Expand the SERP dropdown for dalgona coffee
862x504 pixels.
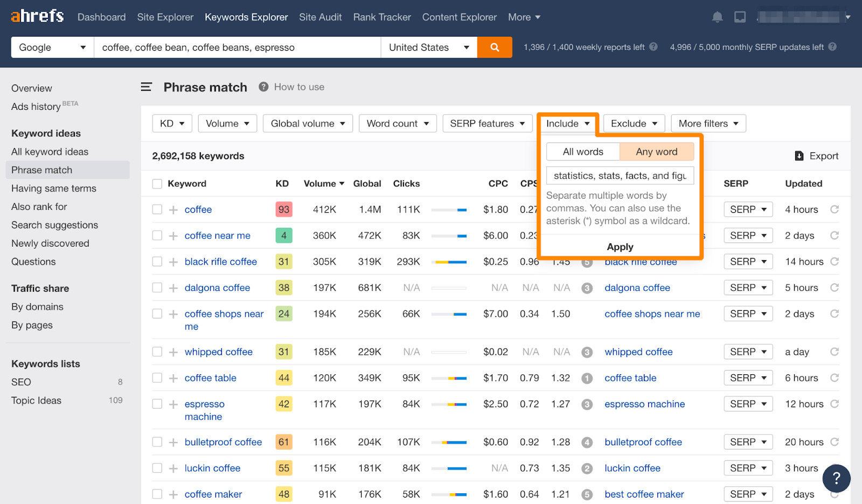pos(748,287)
